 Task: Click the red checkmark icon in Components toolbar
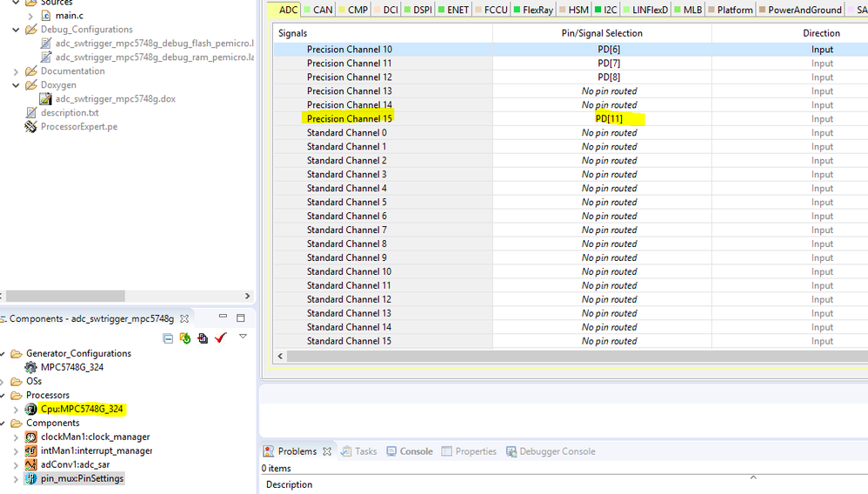[221, 337]
